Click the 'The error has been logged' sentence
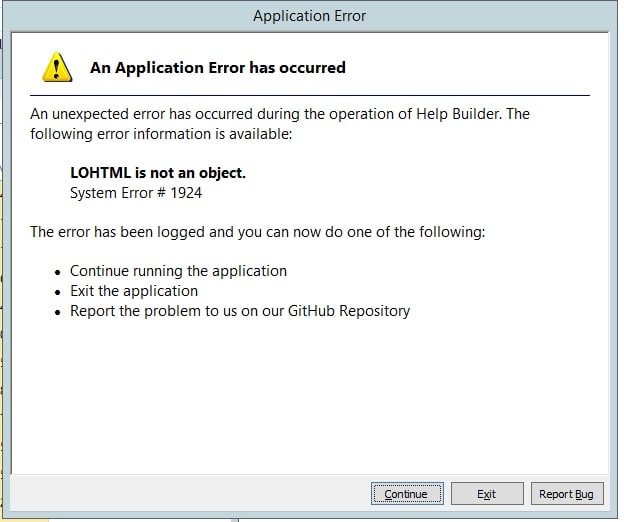This screenshot has height=522, width=624. point(258,232)
